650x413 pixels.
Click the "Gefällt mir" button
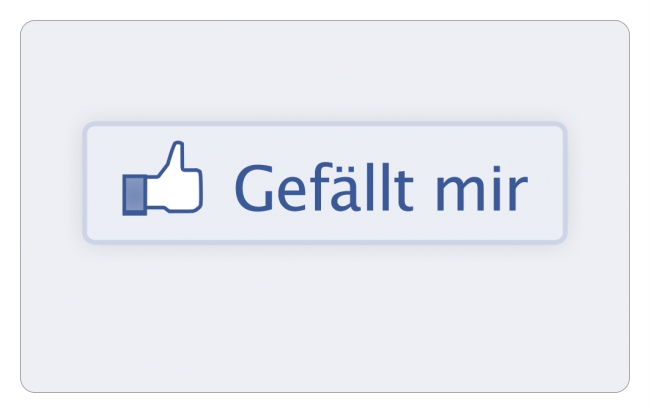click(325, 183)
